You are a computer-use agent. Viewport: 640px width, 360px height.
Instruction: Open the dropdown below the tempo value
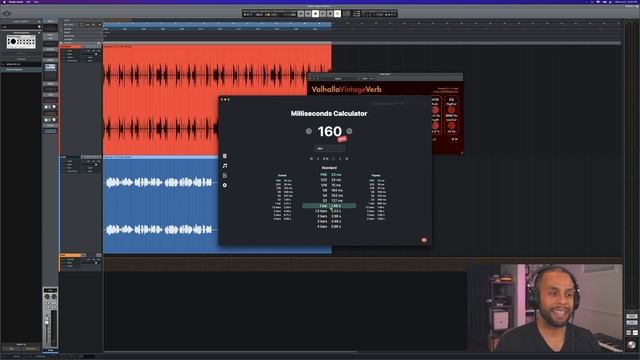[329, 149]
